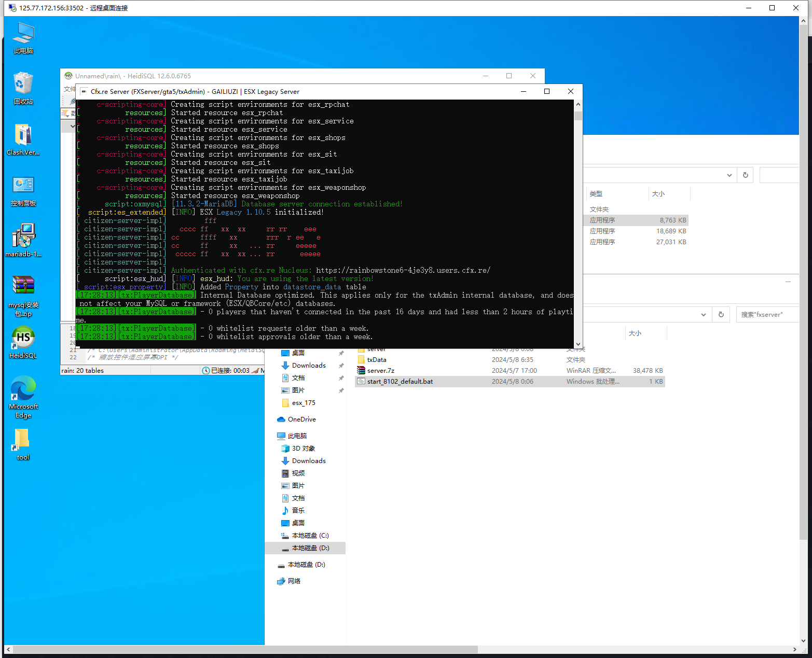Sort upper Explorer by 类型 column
The image size is (812, 658).
pos(596,193)
